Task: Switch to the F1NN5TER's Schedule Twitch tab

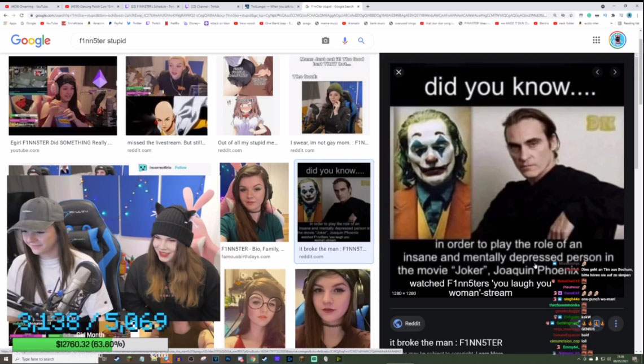Action: (152, 7)
